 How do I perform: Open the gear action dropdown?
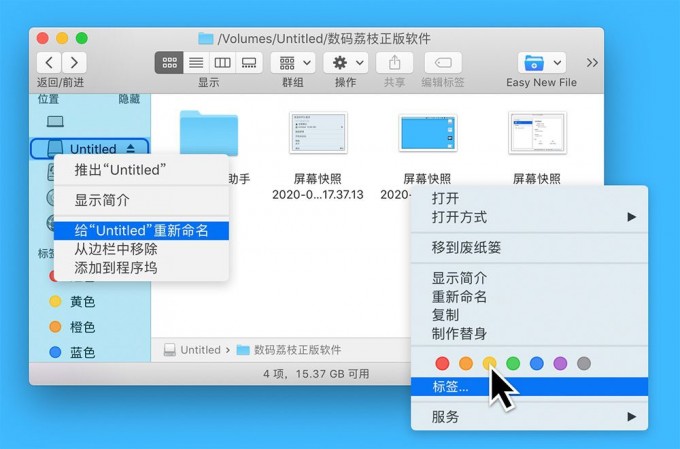click(x=346, y=63)
